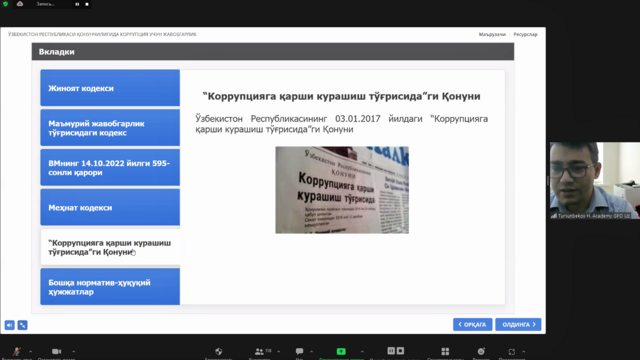Image resolution: width=640 pixels, height=360 pixels.
Task: Expand video options arrow next to camera
Action: point(73,351)
